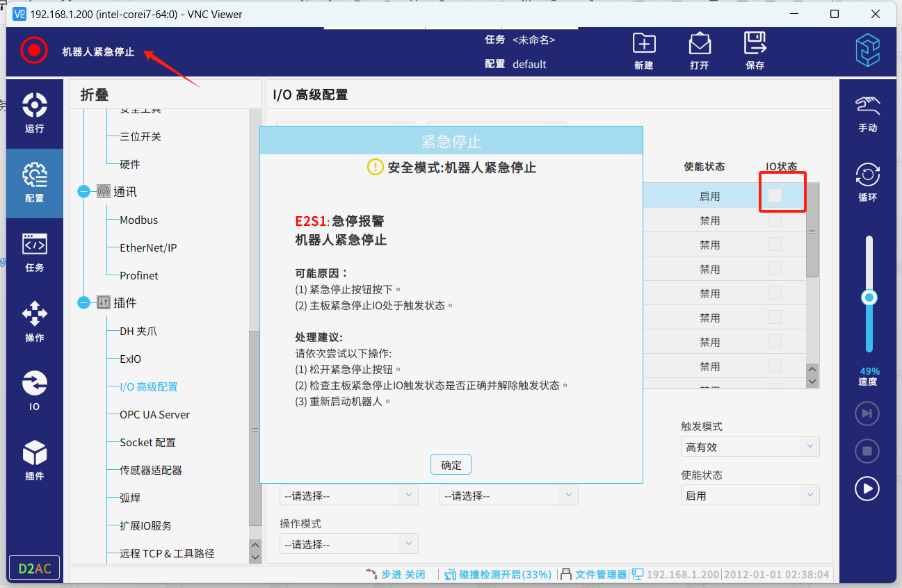Screen dimensions: 902x588
Task: Click the 新建 (New) task icon
Action: (x=643, y=50)
